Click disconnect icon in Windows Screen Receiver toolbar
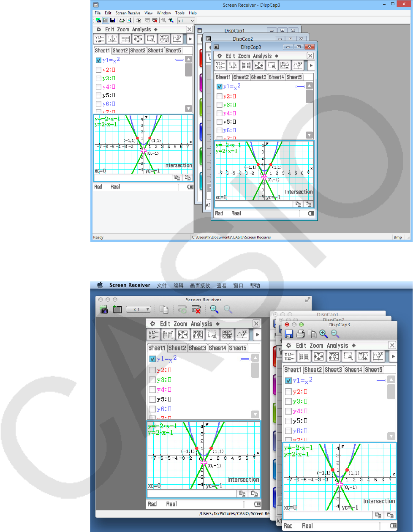The height and width of the screenshot is (532, 413). point(155,20)
